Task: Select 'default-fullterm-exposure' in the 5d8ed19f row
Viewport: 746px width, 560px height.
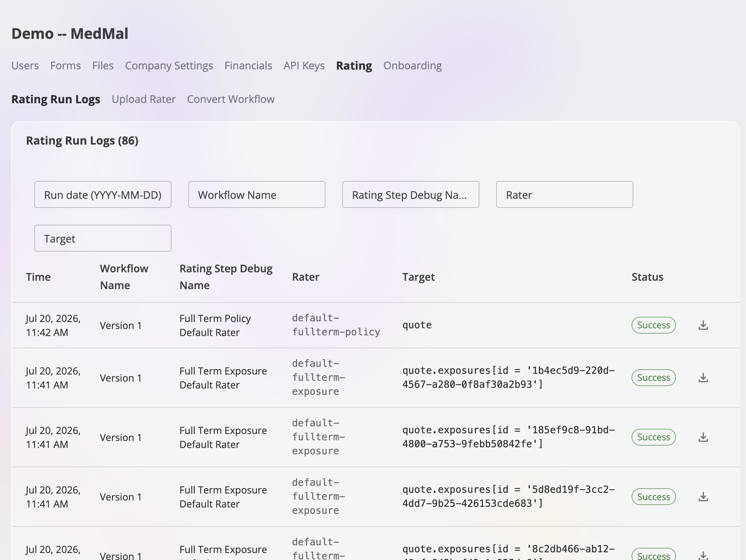Action: pyautogui.click(x=319, y=497)
